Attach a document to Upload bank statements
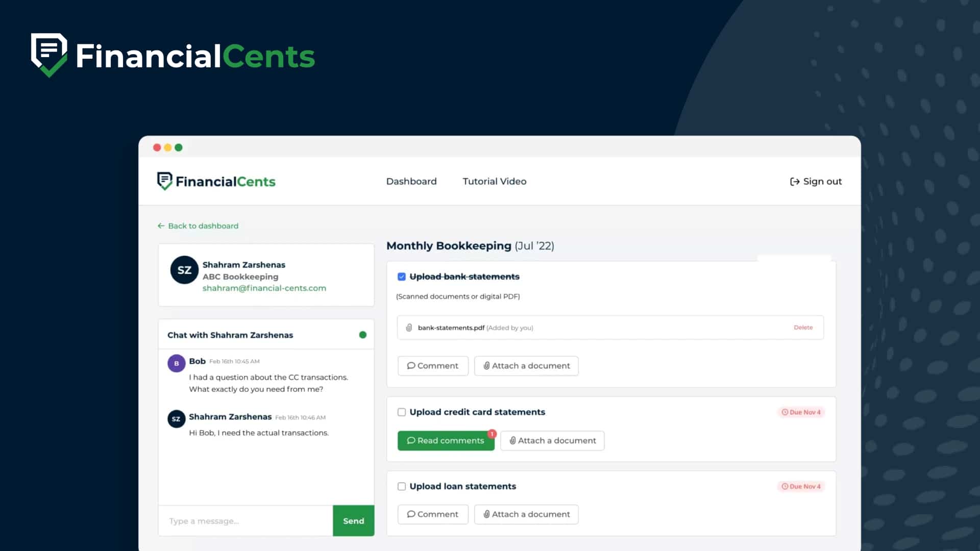The width and height of the screenshot is (980, 551). click(x=526, y=366)
